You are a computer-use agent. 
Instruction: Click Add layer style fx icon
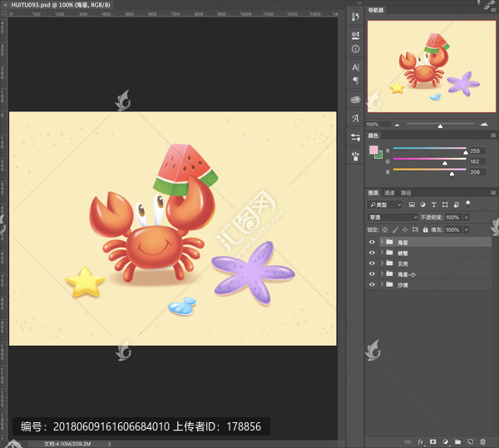tap(421, 441)
